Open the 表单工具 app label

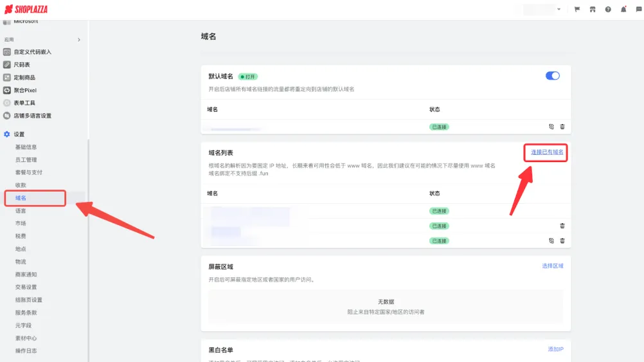pos(24,103)
